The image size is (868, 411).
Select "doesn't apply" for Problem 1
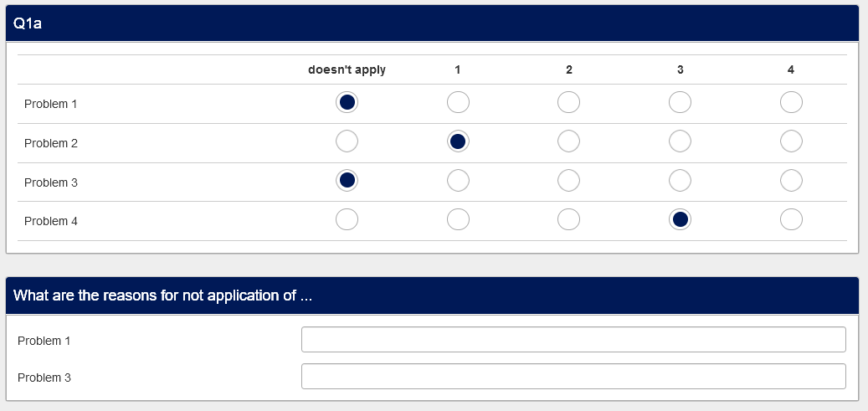point(347,102)
